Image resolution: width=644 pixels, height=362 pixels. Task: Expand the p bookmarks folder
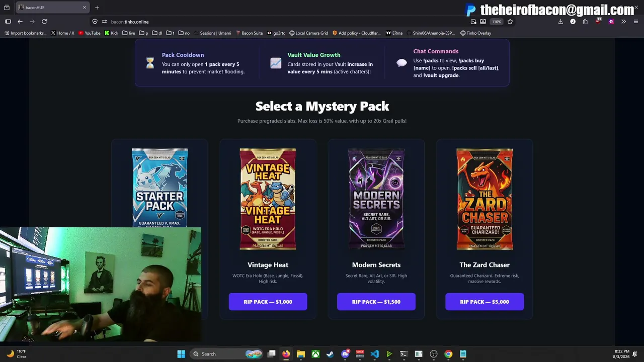143,33
